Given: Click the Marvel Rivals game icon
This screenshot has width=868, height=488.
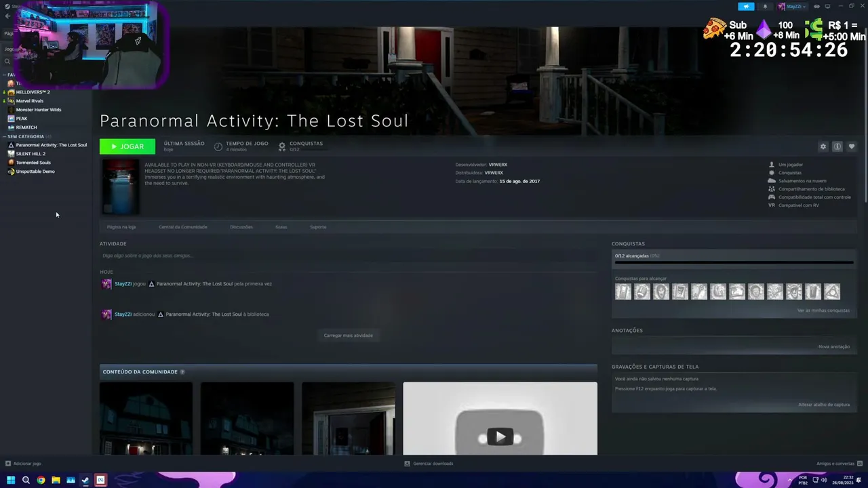Looking at the screenshot, I should [11, 101].
